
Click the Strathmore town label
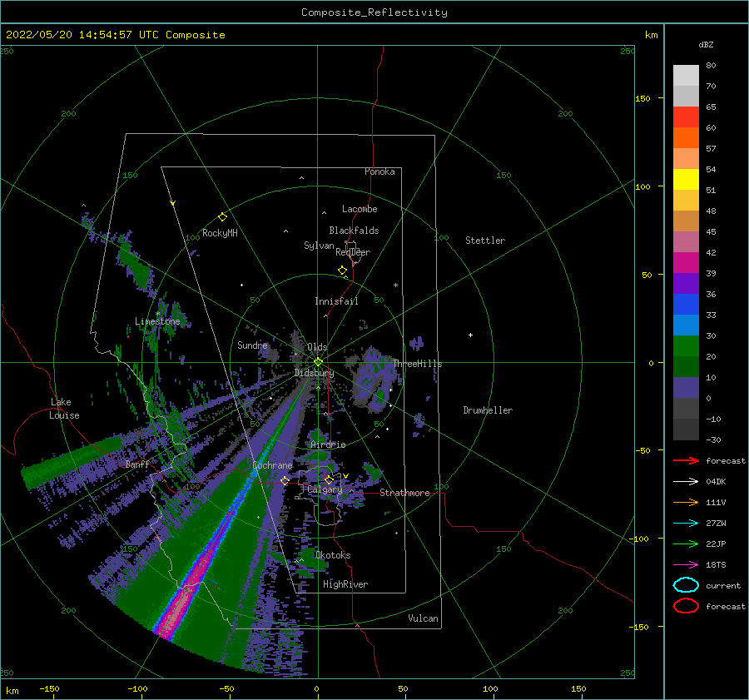coord(404,493)
